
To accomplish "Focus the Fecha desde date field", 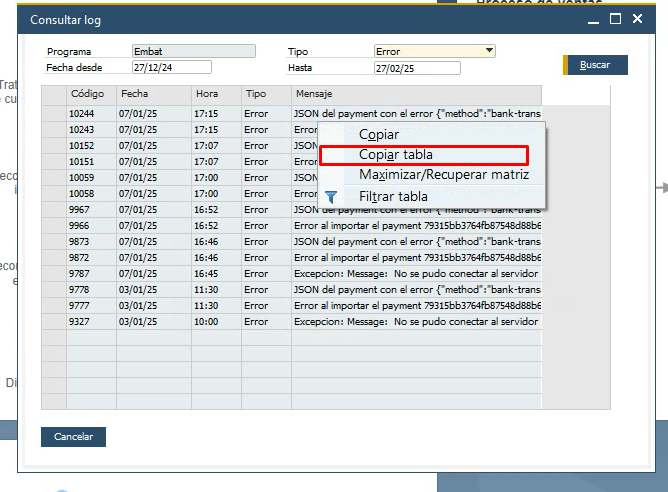I will pyautogui.click(x=171, y=67).
